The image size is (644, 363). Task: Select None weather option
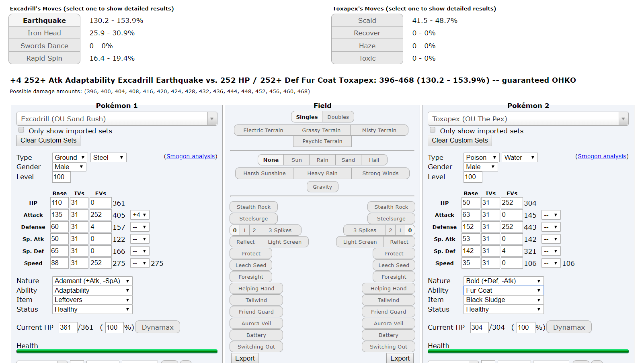tap(271, 160)
